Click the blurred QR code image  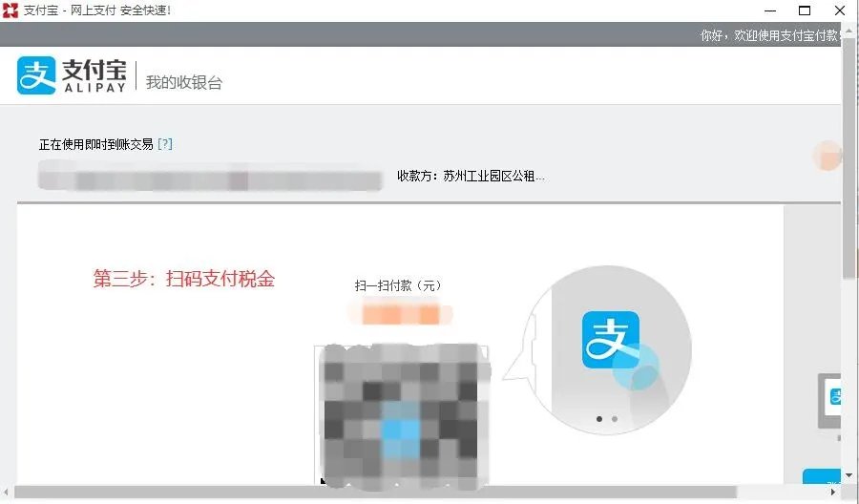(x=401, y=414)
